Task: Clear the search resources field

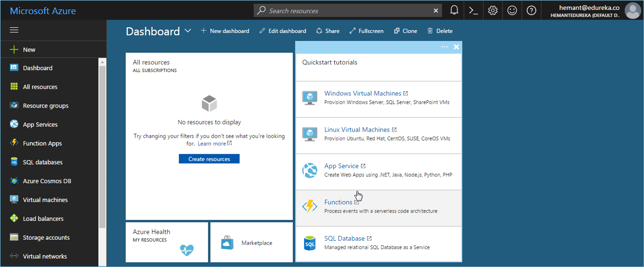Action: tap(436, 10)
